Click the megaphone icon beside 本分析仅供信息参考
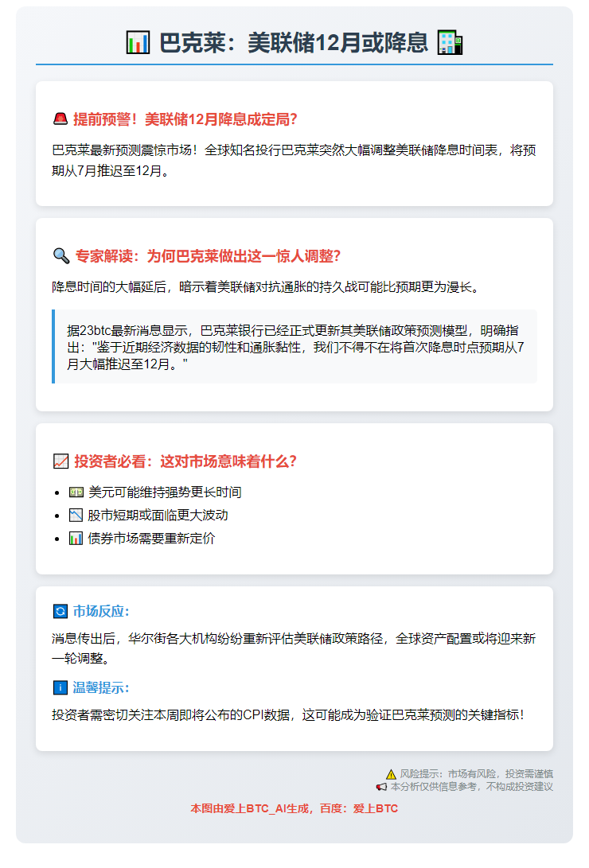The width and height of the screenshot is (589, 868). click(381, 787)
